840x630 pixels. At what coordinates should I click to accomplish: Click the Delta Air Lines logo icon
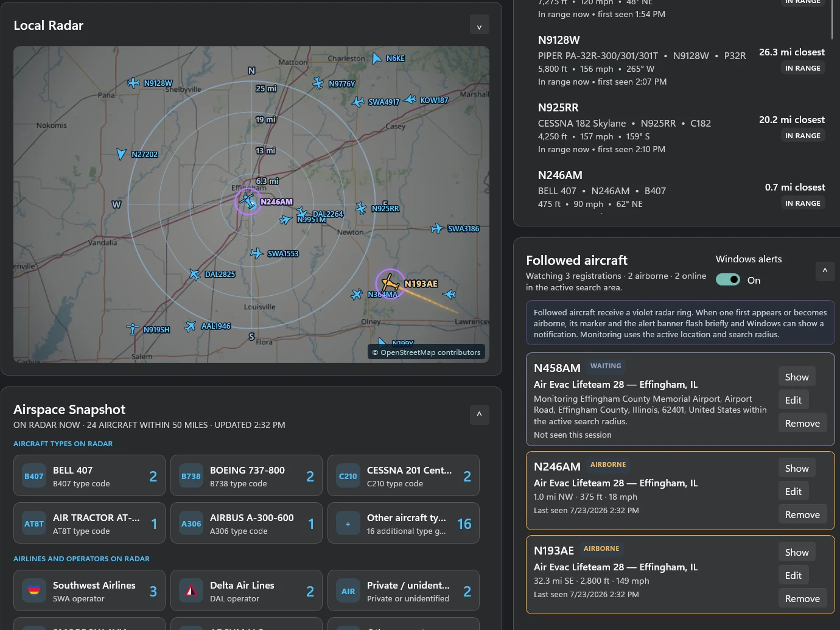(191, 591)
